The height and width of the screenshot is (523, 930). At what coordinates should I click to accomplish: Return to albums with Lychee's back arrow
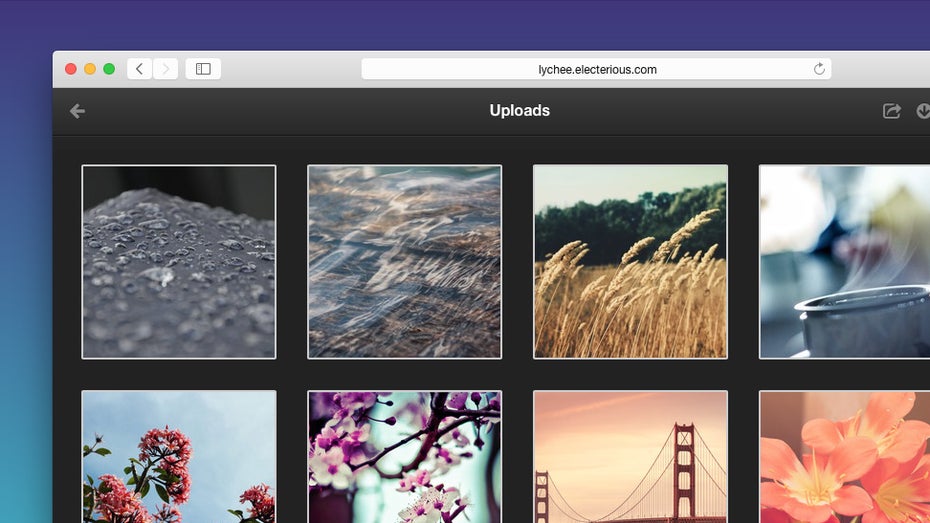[77, 111]
